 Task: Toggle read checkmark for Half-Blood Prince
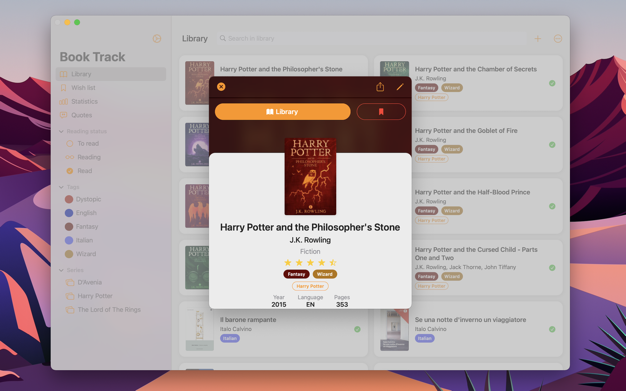pyautogui.click(x=552, y=206)
